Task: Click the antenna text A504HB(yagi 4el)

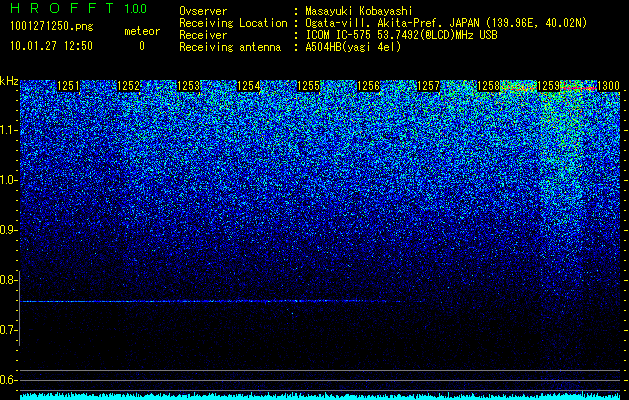Action: [x=353, y=47]
